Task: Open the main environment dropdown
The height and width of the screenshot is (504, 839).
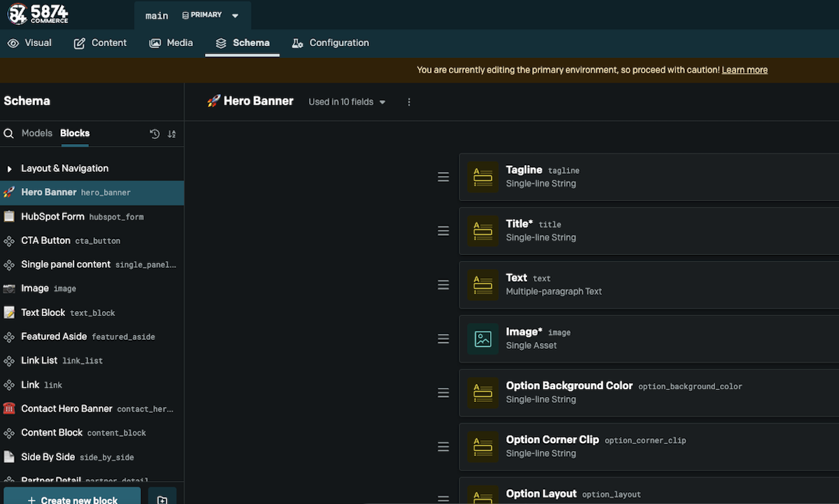Action: [x=192, y=15]
